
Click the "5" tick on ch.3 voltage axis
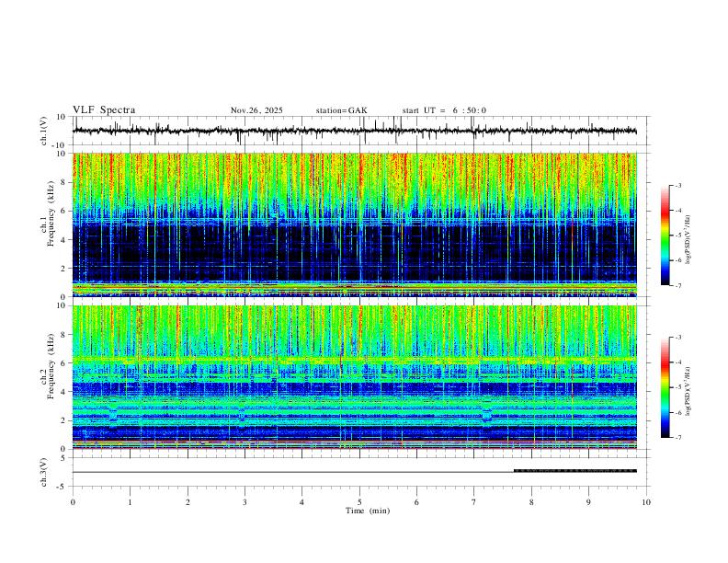pos(63,457)
